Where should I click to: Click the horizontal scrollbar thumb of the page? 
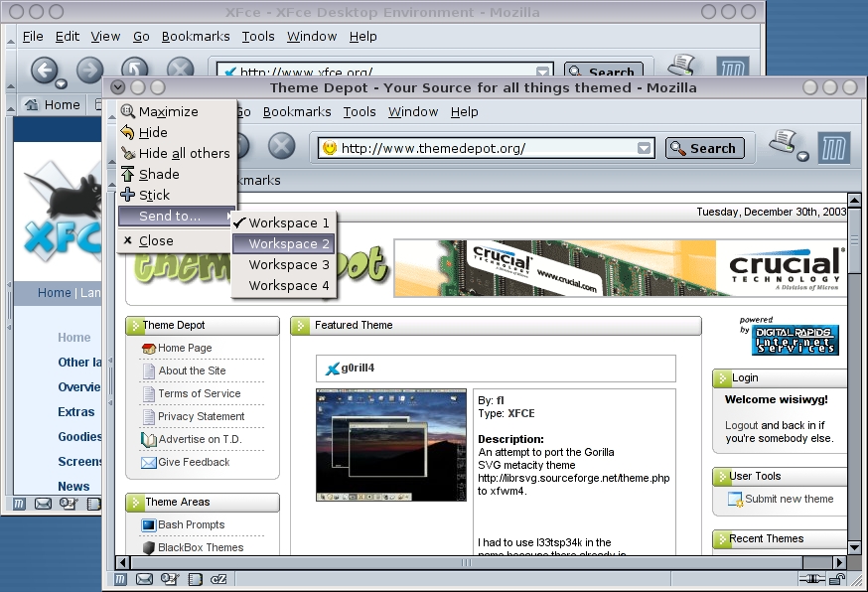click(466, 562)
